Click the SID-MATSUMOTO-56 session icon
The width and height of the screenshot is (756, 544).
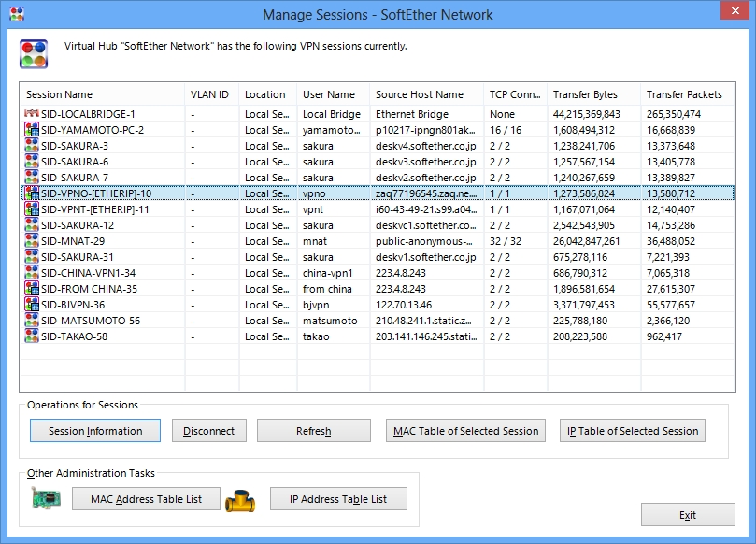point(32,321)
